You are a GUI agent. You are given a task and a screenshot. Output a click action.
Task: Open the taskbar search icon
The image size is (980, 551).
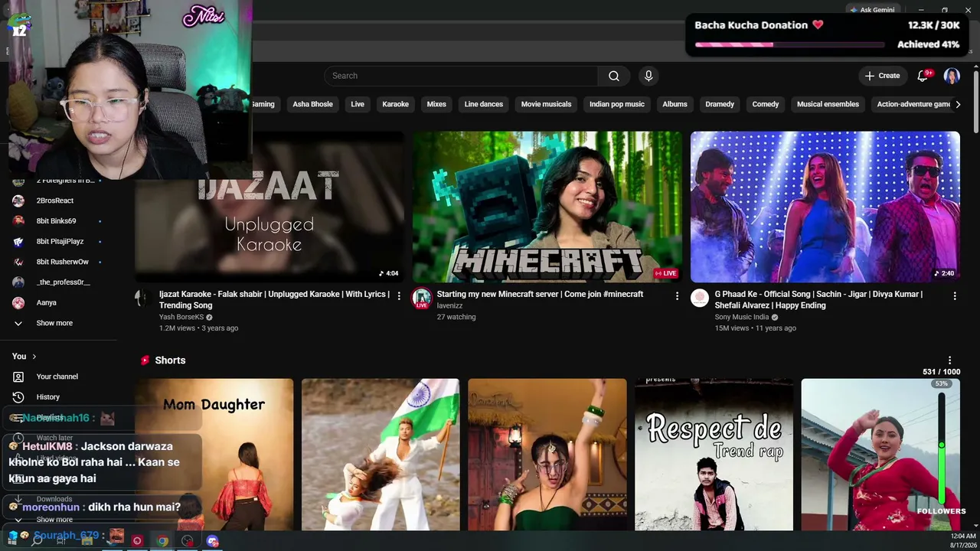[37, 541]
